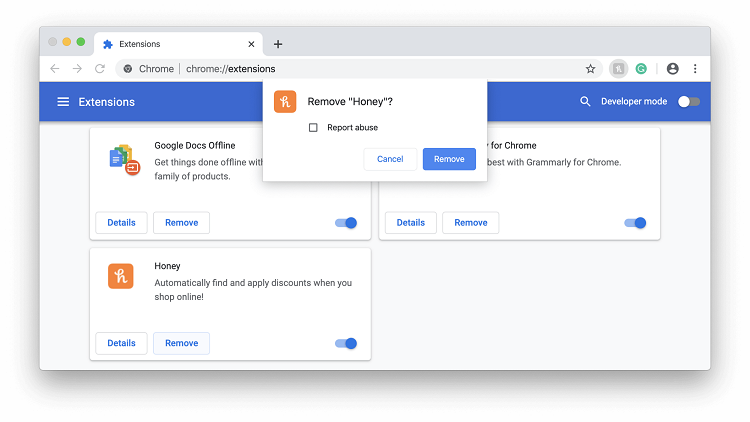Enable Developer mode toggle
This screenshot has height=422, width=750.
[x=688, y=102]
